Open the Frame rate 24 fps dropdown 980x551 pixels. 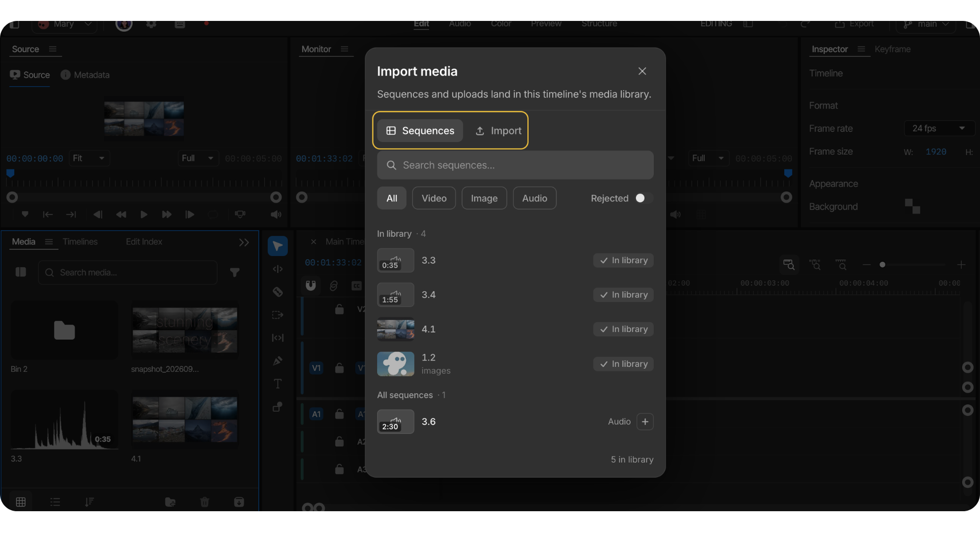939,129
